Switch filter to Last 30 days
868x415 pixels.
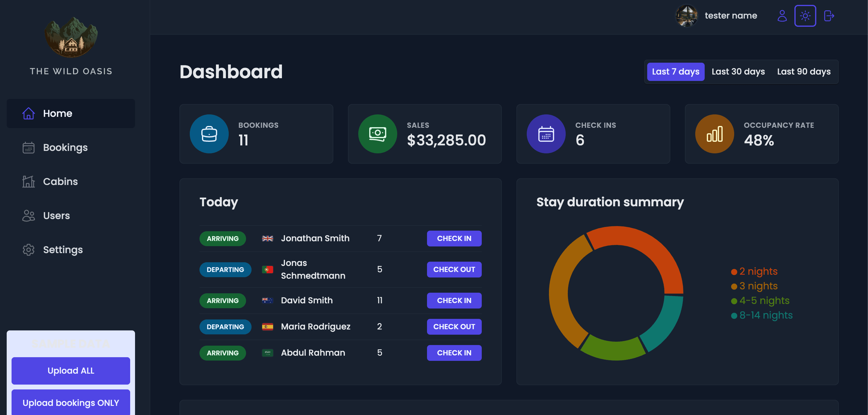coord(738,72)
